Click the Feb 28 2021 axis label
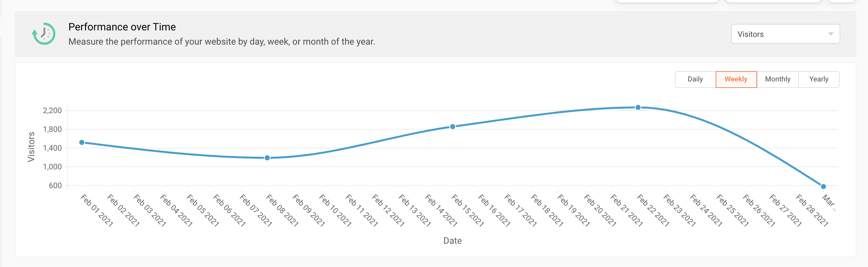The width and height of the screenshot is (868, 267). pyautogui.click(x=812, y=210)
